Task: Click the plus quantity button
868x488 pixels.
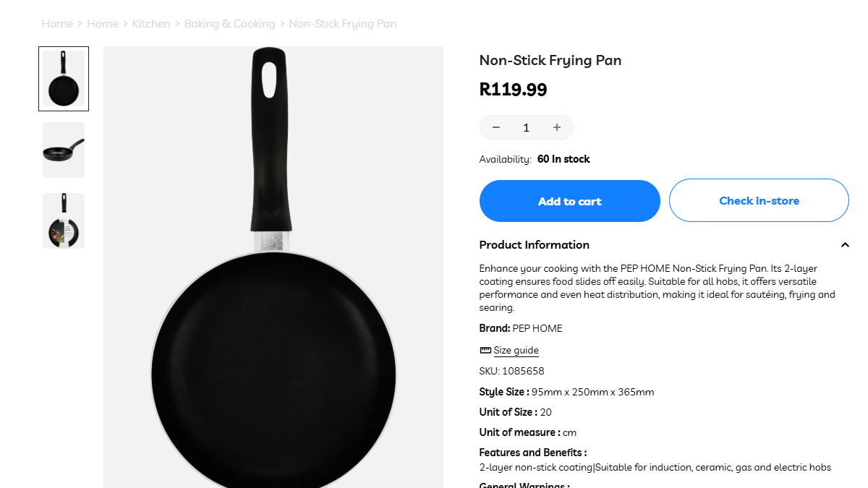Action: (557, 127)
